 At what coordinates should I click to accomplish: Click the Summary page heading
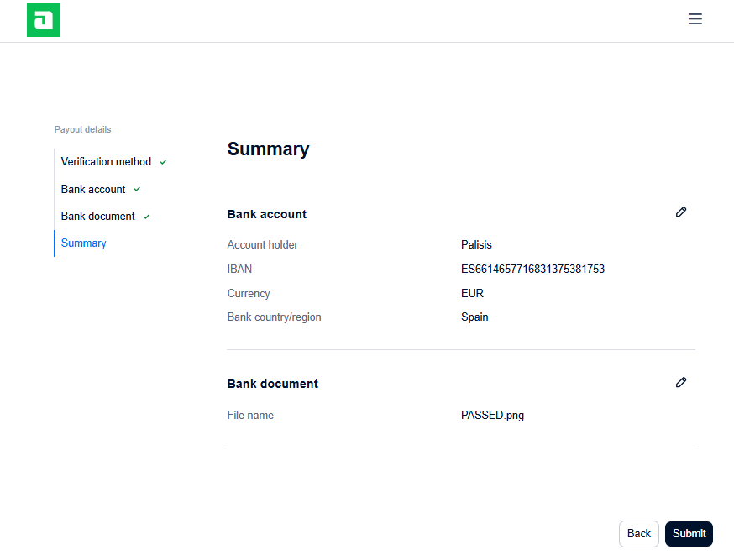coord(268,149)
